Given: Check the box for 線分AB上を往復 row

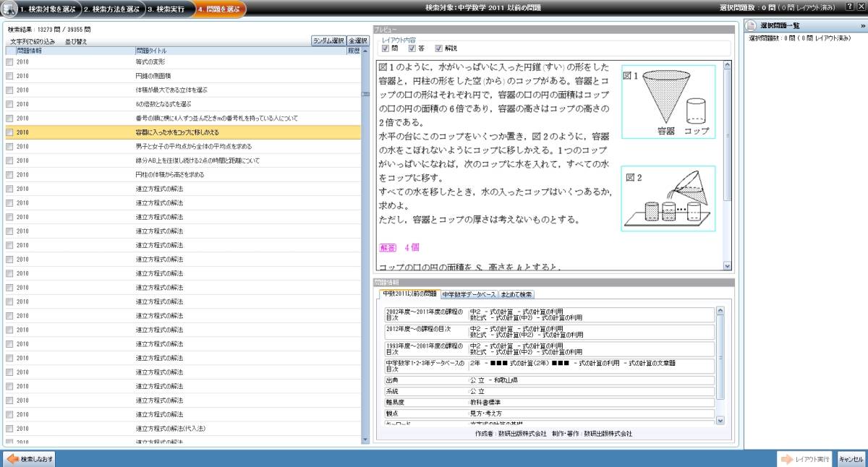Looking at the screenshot, I should click(9, 160).
